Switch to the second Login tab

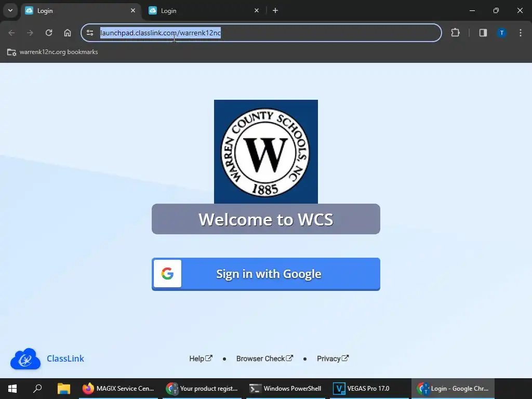[205, 11]
